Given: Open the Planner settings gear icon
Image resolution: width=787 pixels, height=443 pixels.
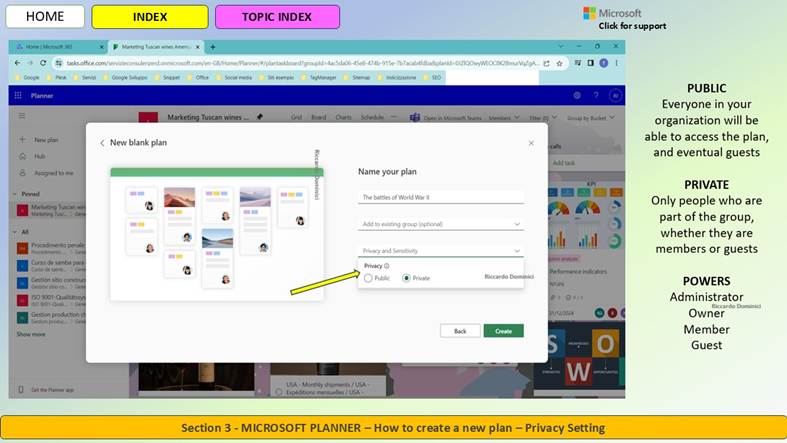Looking at the screenshot, I should click(577, 95).
